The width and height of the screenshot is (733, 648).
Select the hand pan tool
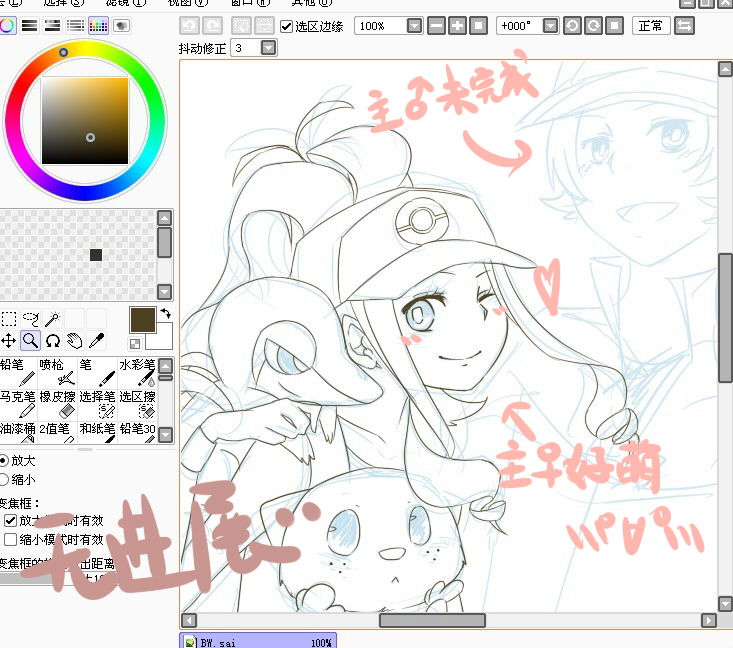[x=74, y=341]
